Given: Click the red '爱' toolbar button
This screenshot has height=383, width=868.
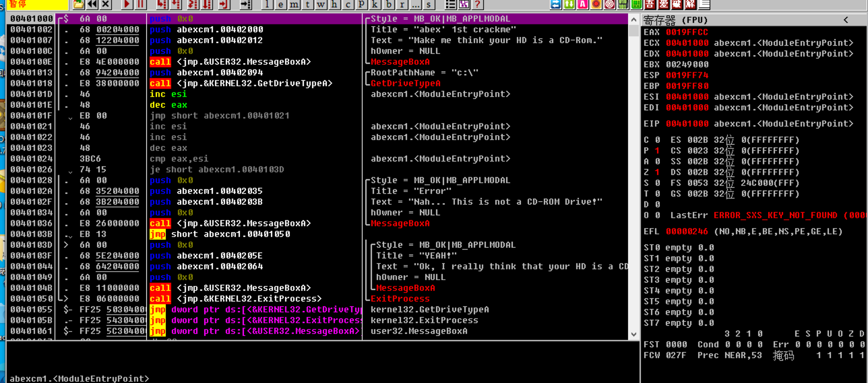Looking at the screenshot, I should pos(663,4).
